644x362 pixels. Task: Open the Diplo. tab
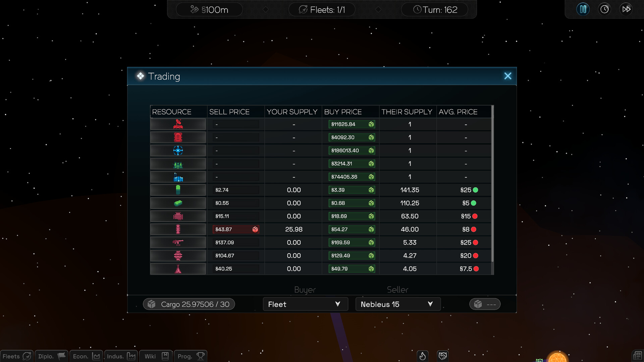pos(51,356)
